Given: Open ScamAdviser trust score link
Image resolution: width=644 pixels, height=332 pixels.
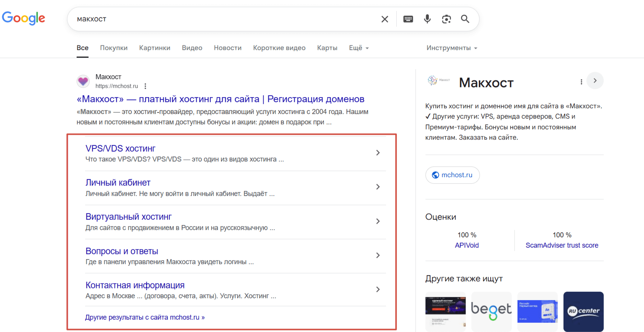Looking at the screenshot, I should [x=562, y=245].
